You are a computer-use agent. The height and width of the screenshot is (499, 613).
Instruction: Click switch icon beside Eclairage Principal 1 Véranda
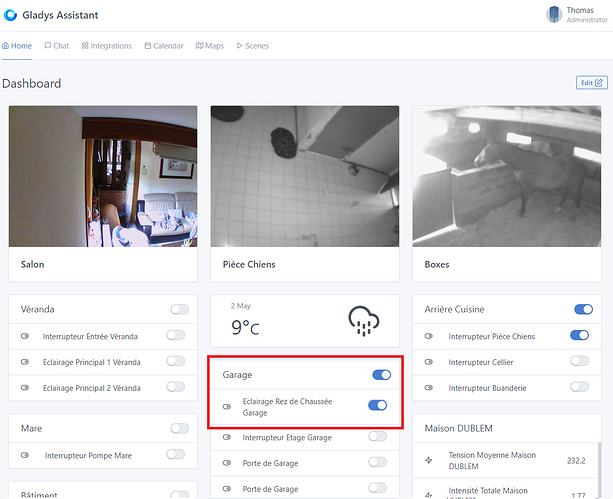[25, 362]
